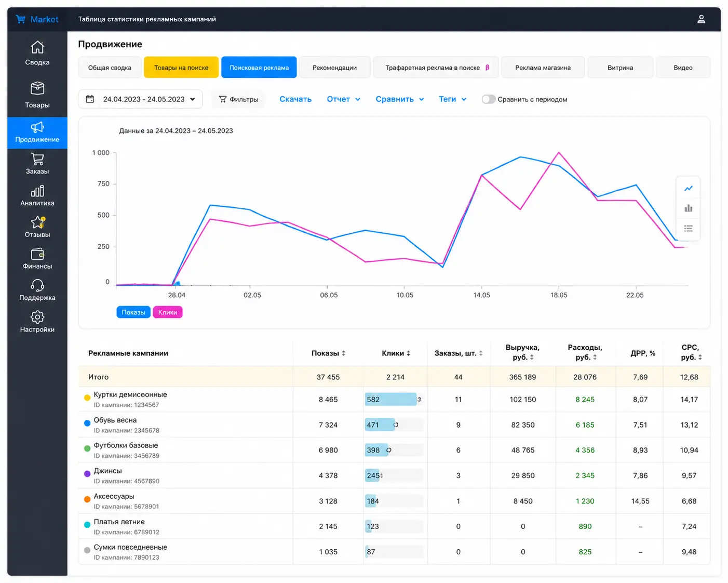Open campaign Сумки повседневные
This screenshot has height=583, width=728.
pos(130,547)
